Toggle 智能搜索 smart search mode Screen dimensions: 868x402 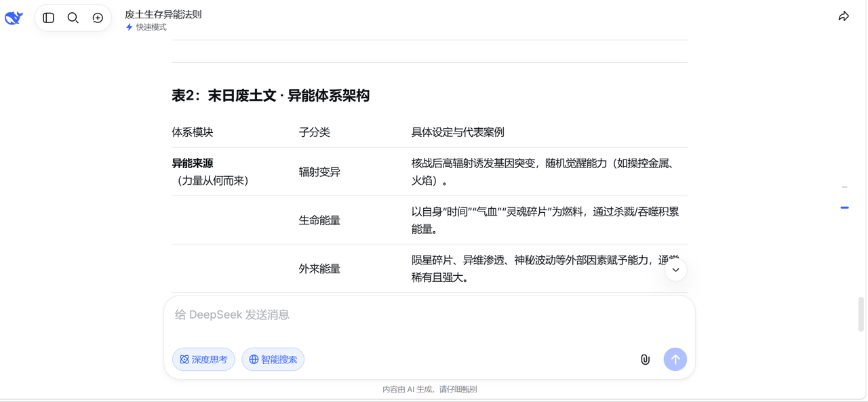click(273, 359)
